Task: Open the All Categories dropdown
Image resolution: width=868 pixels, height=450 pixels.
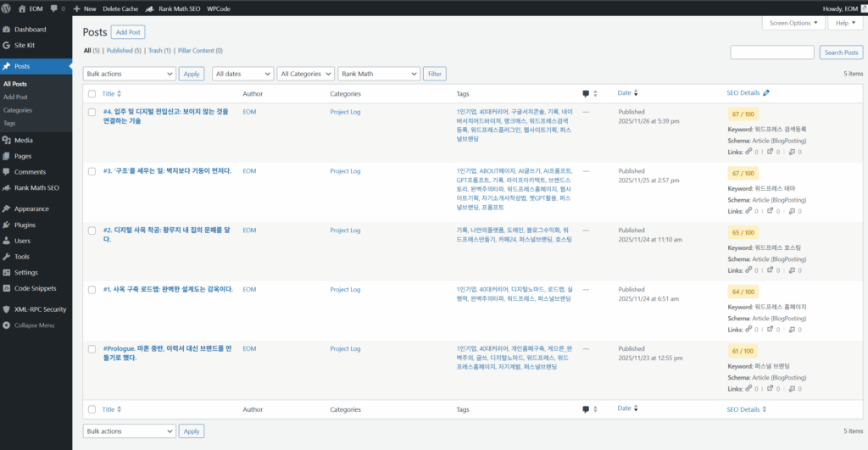Action: (305, 74)
